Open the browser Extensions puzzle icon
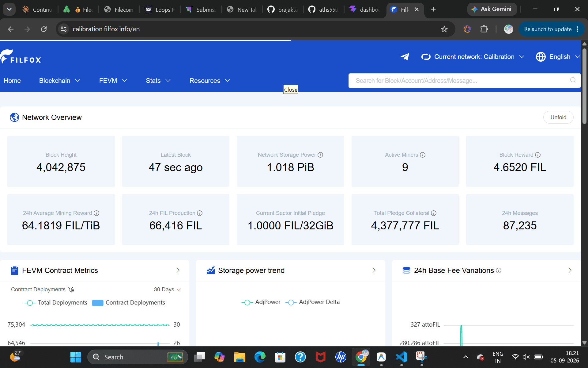The height and width of the screenshot is (368, 588). pos(484,29)
